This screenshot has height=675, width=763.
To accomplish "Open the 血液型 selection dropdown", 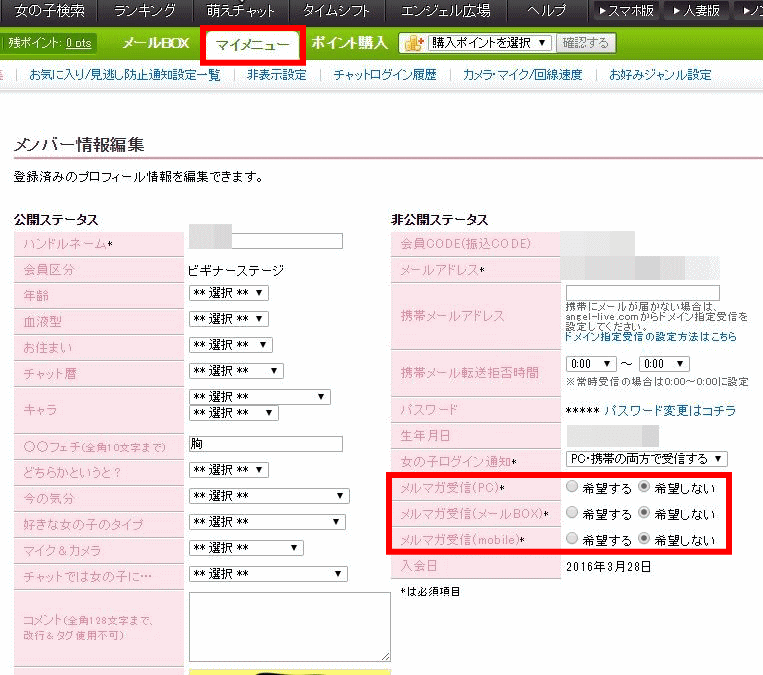I will click(228, 319).
